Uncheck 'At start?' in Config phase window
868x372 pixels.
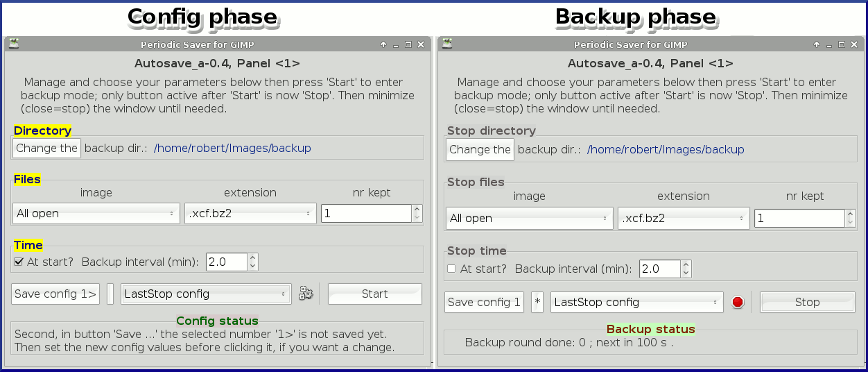point(19,262)
